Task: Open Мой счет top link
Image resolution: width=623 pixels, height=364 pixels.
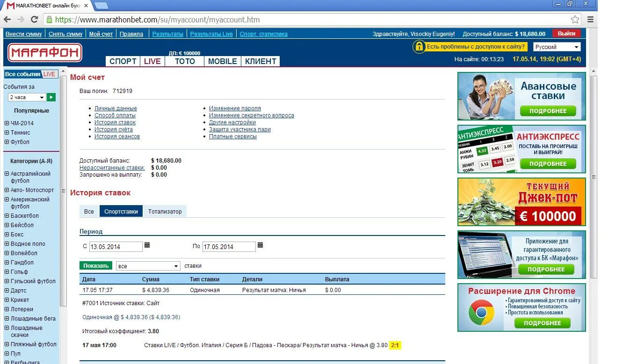Action: pos(101,34)
